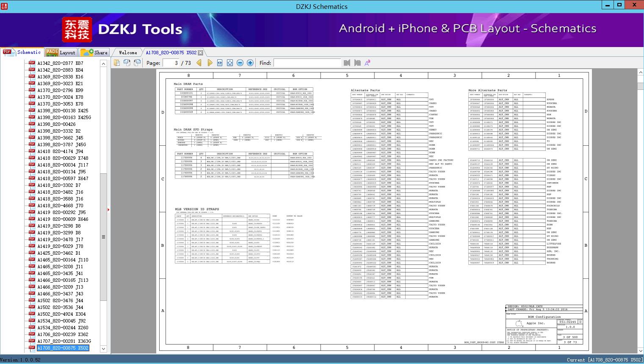Image resolution: width=644 pixels, height=364 pixels.
Task: Open A1418_820-00597 X647 schematic
Action: 63,178
